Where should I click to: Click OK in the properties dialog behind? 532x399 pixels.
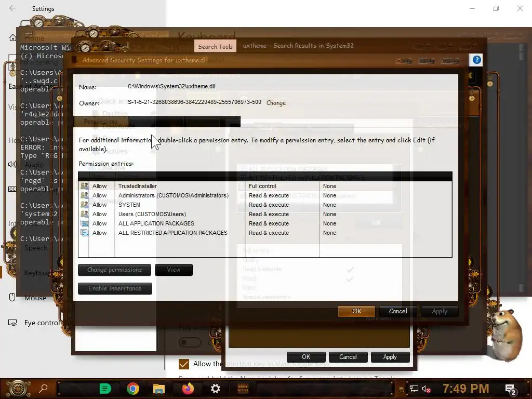coord(306,357)
